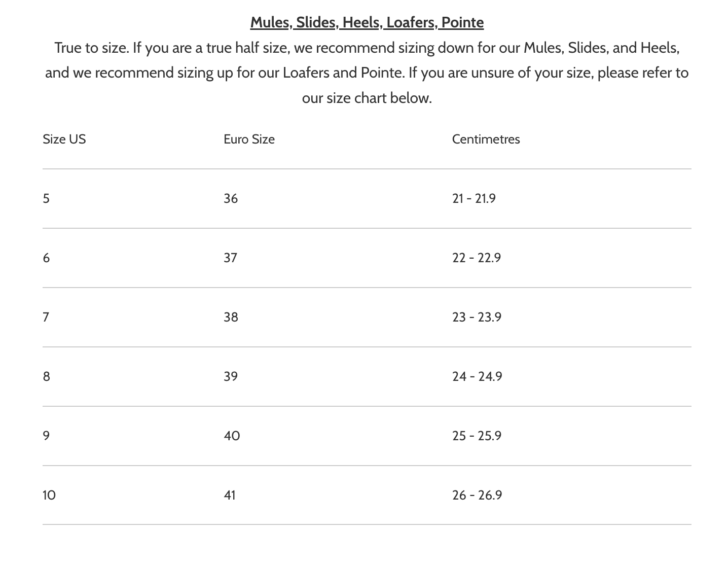Click US size 5 cell
Viewport: 728px width, 565px height.
pyautogui.click(x=46, y=198)
